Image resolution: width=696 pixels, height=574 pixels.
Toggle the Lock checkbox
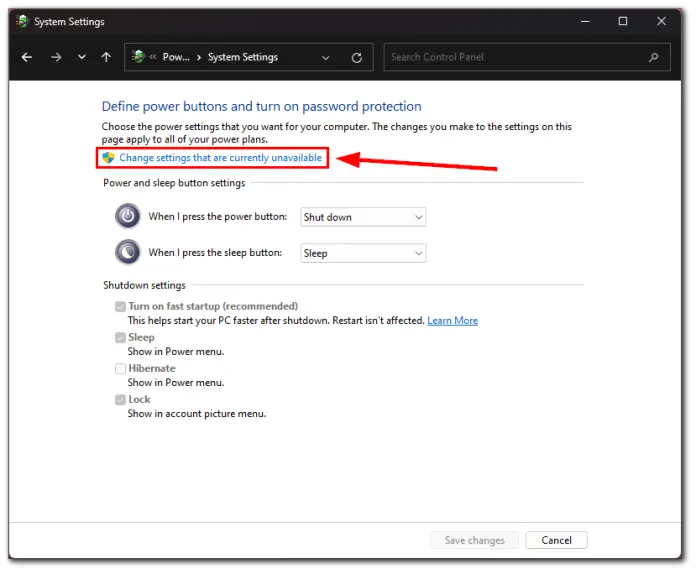(120, 400)
